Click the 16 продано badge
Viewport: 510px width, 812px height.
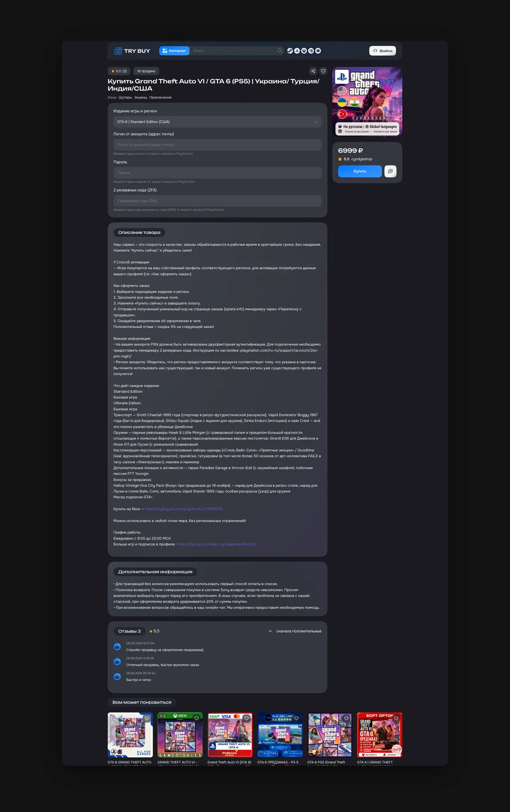click(x=146, y=71)
